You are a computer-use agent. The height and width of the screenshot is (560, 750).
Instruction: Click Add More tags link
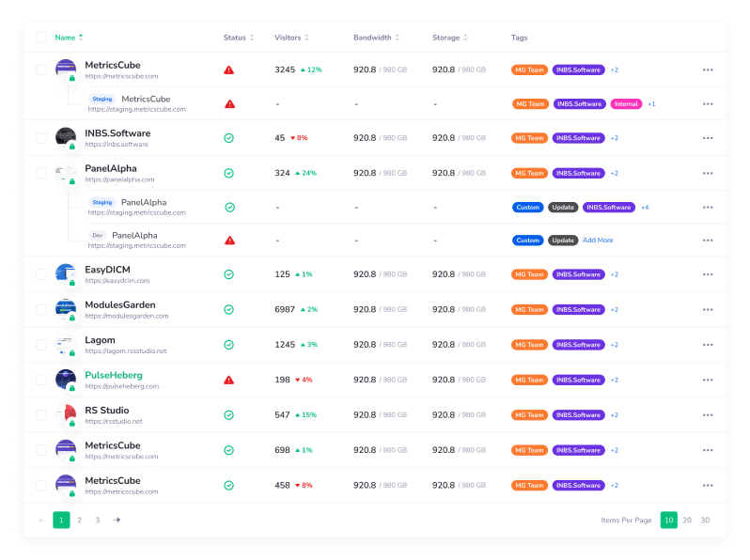598,241
